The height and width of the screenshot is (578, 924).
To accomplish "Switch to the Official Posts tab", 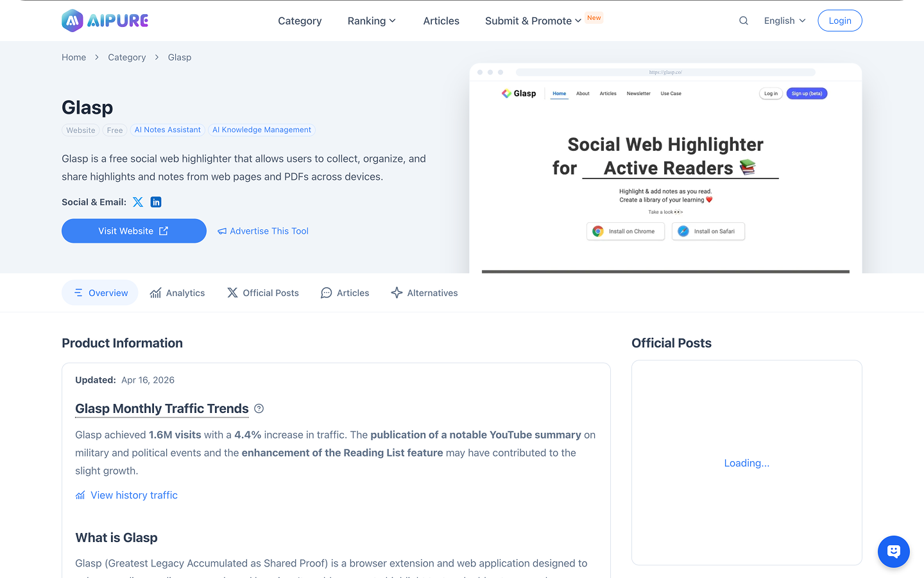I will tap(263, 293).
